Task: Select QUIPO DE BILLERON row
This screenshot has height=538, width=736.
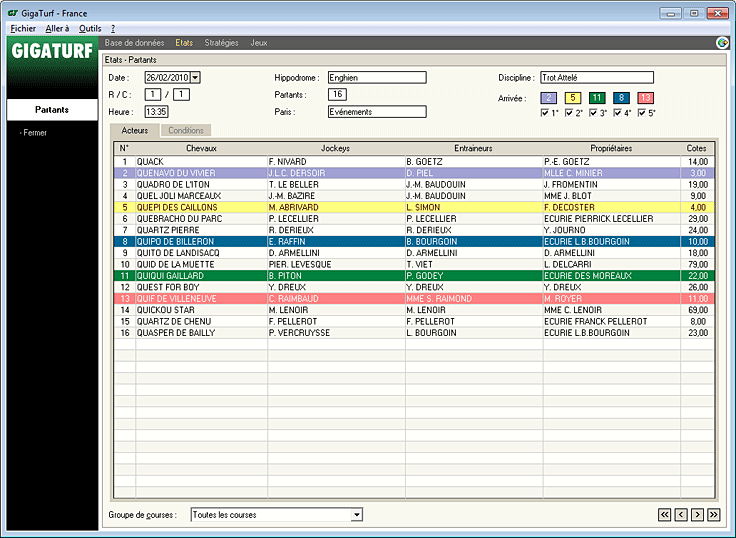Action: tap(414, 241)
